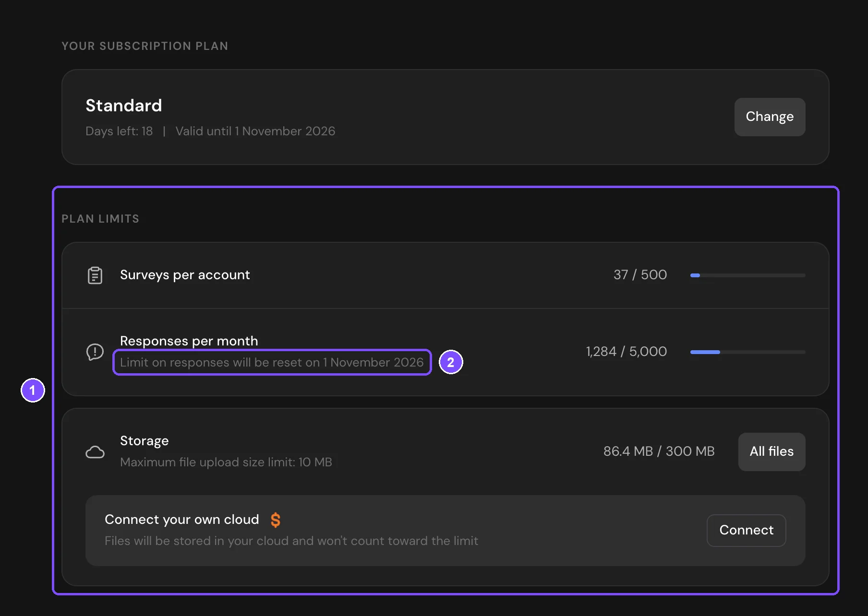Click 'Files will be stored in your cloud' description
This screenshot has height=616, width=868.
[291, 541]
